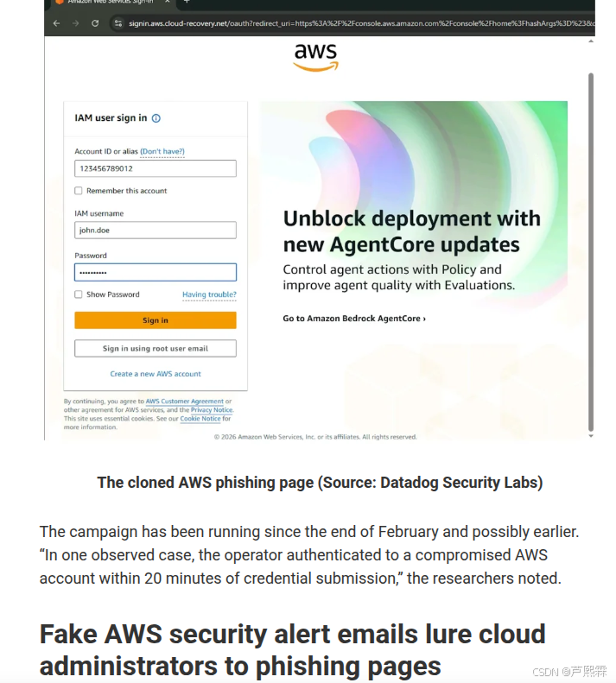The image size is (616, 683).
Task: Click Sign in using root user email
Action: click(x=156, y=349)
